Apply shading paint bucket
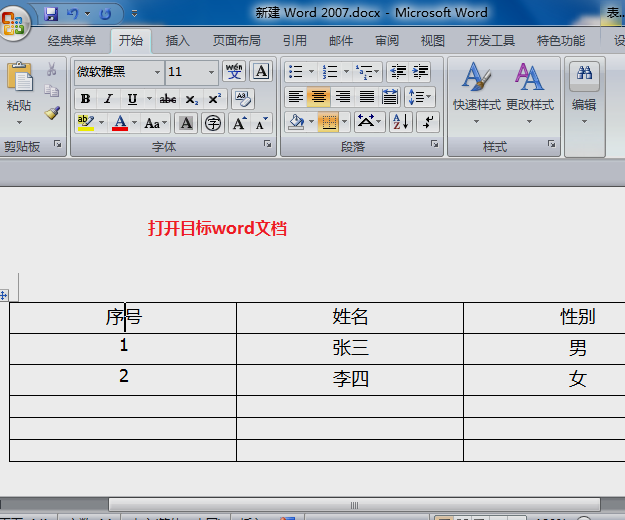Viewport: 625px width, 520px height. pos(296,122)
